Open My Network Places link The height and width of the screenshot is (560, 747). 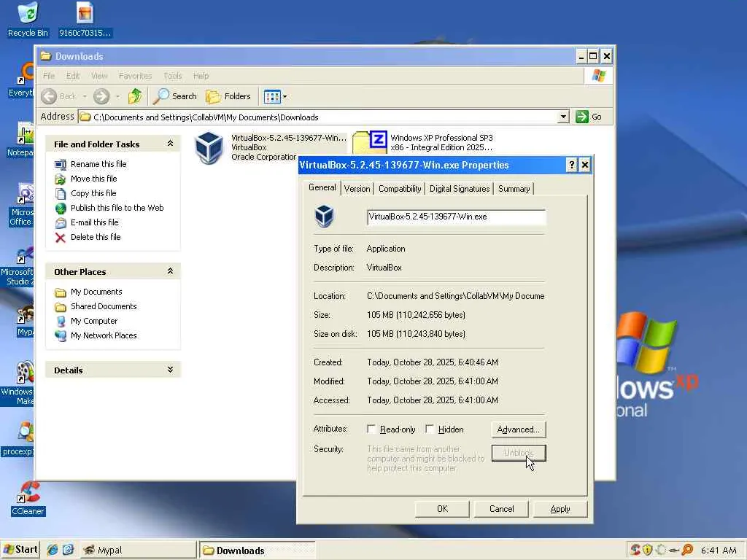[x=104, y=335]
